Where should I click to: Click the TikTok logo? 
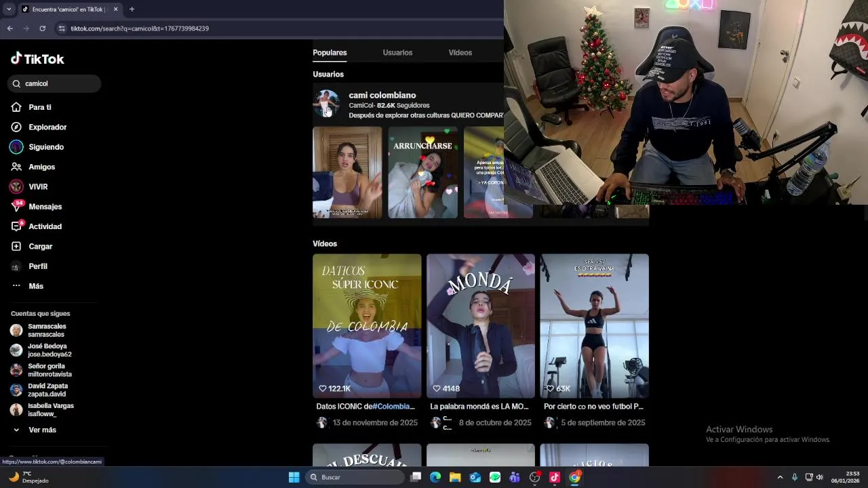tap(37, 59)
